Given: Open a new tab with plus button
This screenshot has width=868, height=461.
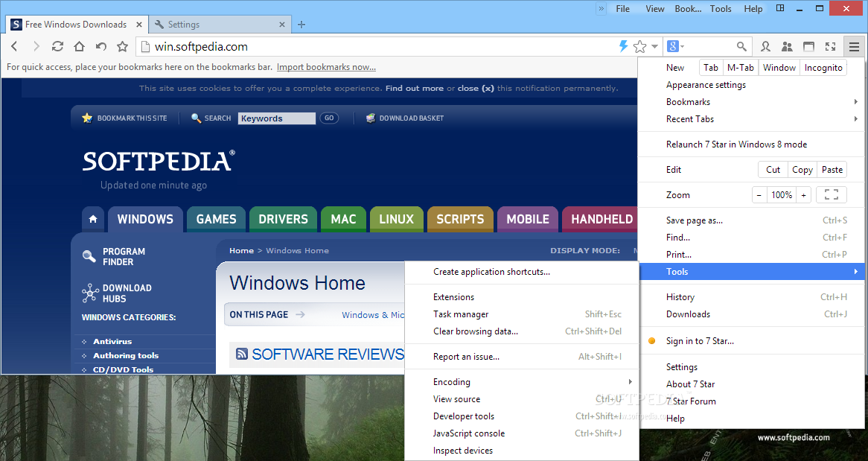Looking at the screenshot, I should 301,25.
